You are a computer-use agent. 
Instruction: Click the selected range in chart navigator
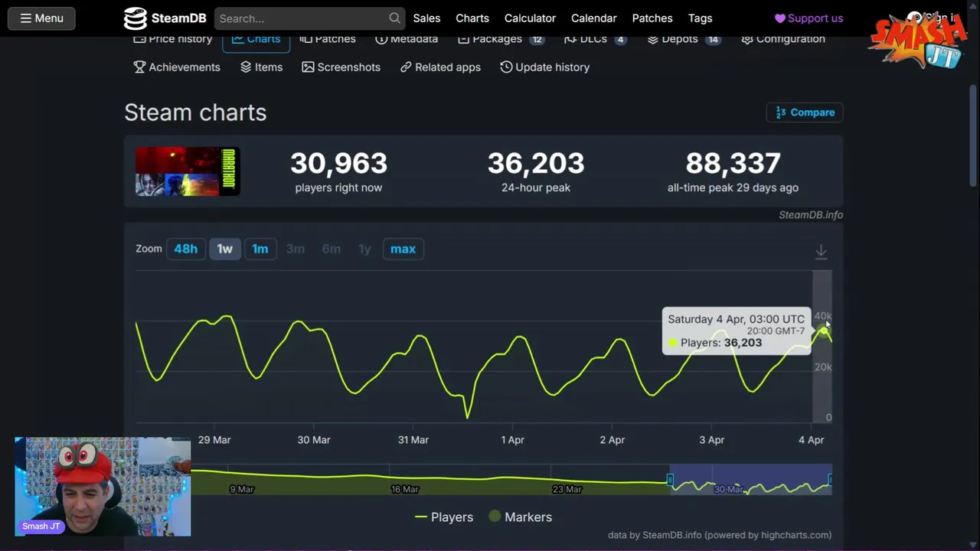[x=750, y=479]
